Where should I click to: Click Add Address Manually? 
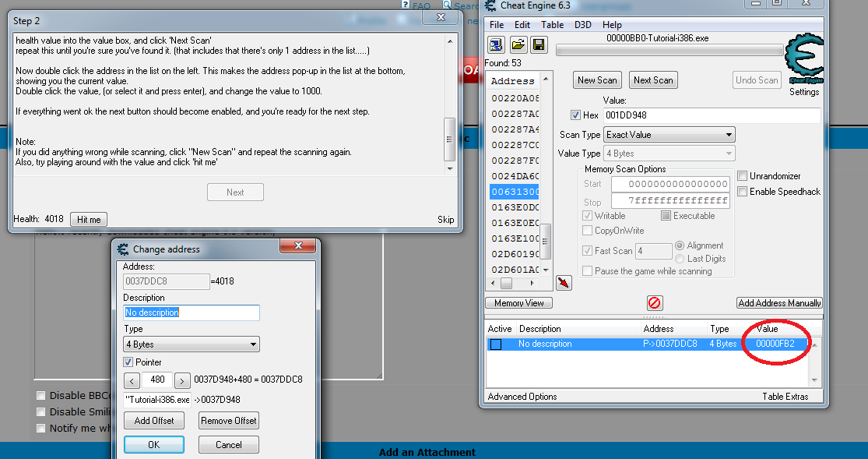point(779,302)
